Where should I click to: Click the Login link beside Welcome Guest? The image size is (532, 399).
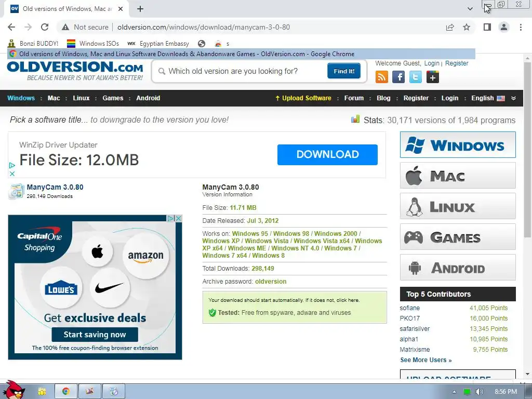point(432,63)
